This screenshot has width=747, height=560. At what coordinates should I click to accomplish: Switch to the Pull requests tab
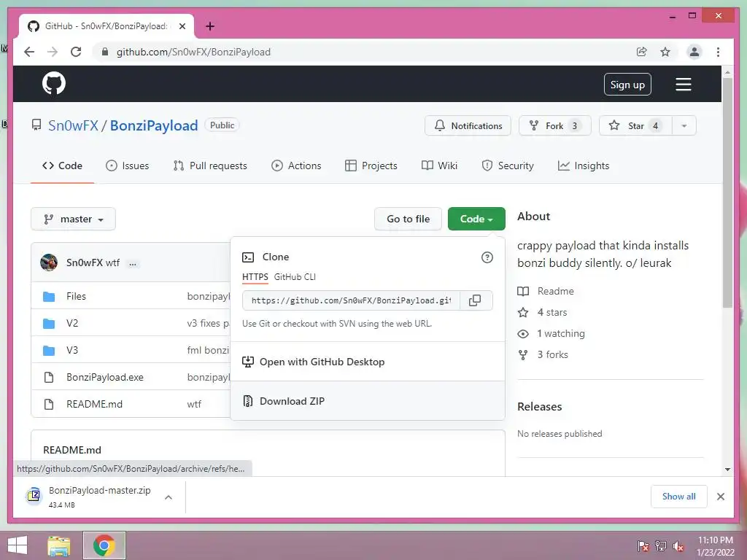210,166
